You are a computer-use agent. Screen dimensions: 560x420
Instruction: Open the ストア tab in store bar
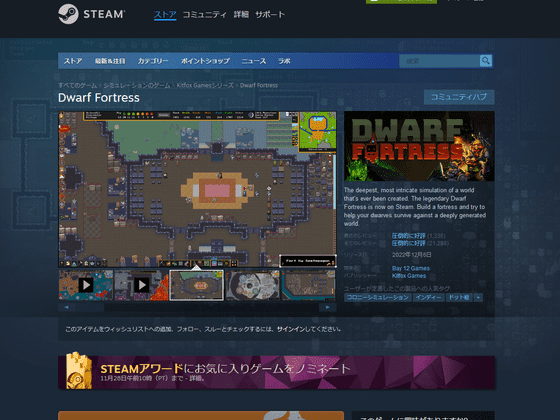tap(73, 61)
